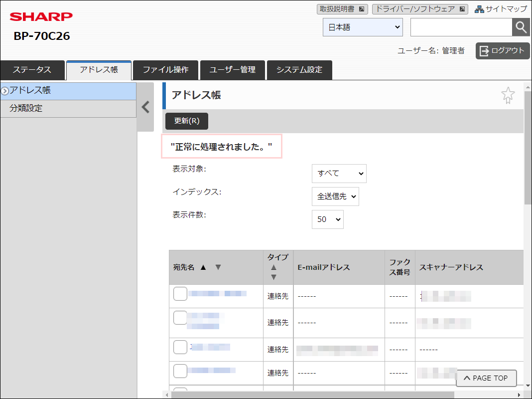The height and width of the screenshot is (399, 532).
Task: Focus the search input field
Action: [x=461, y=27]
